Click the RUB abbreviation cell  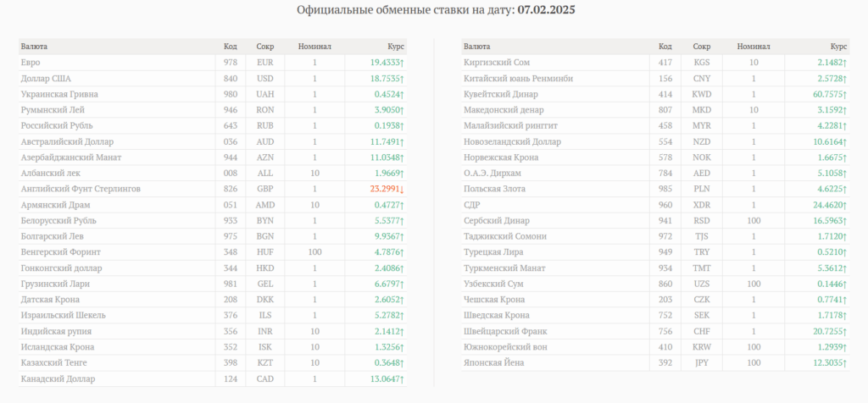tap(265, 125)
